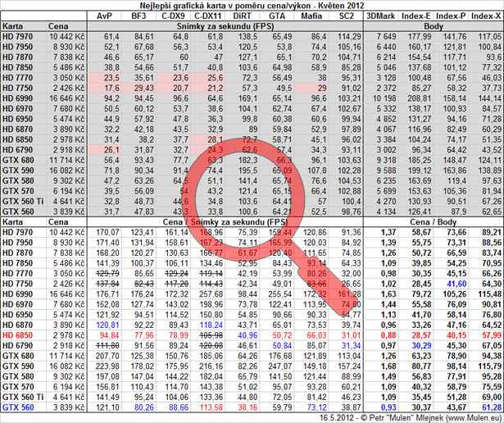Viewport: 504px width, 423px height.
Task: Click the blue value 88,66
Action: coord(179,407)
